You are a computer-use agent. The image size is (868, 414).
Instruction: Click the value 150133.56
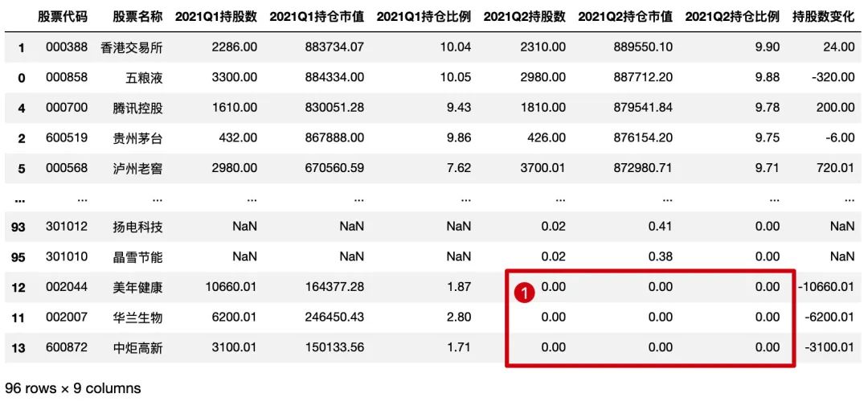coord(334,347)
